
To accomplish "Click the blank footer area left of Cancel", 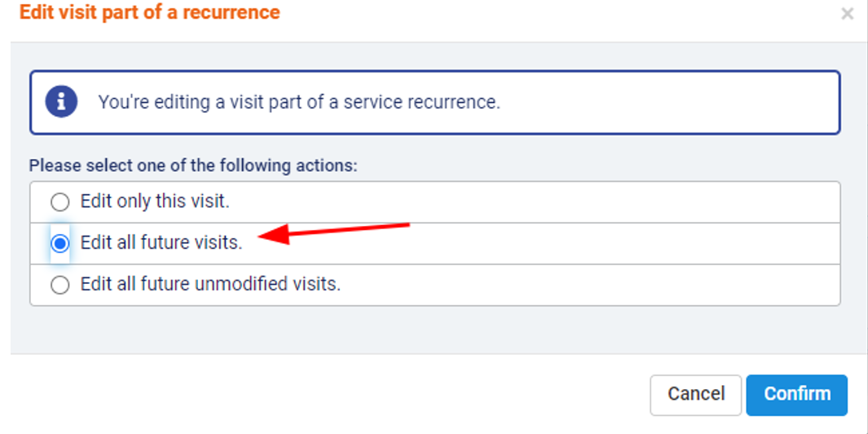I will coord(326,394).
